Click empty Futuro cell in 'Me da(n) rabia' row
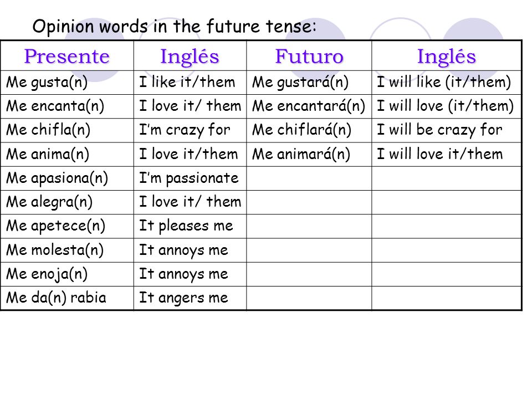 pyautogui.click(x=309, y=298)
